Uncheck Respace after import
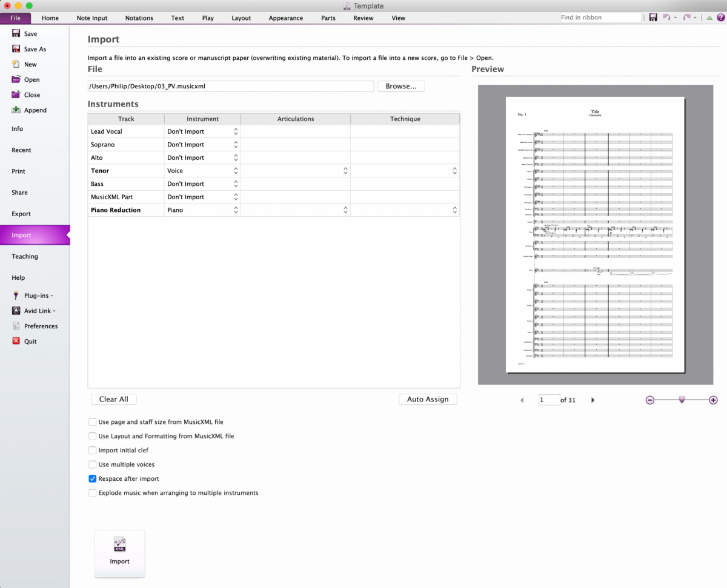 point(93,478)
